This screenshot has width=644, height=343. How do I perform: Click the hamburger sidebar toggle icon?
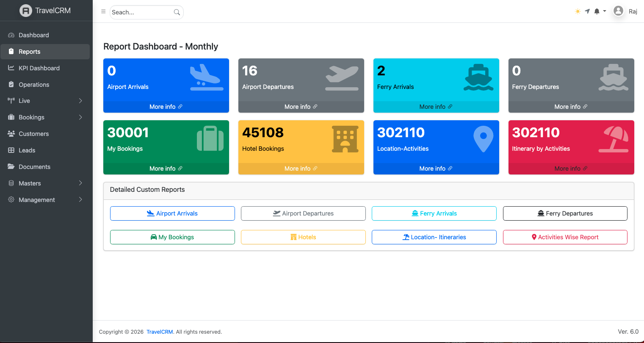pos(103,12)
